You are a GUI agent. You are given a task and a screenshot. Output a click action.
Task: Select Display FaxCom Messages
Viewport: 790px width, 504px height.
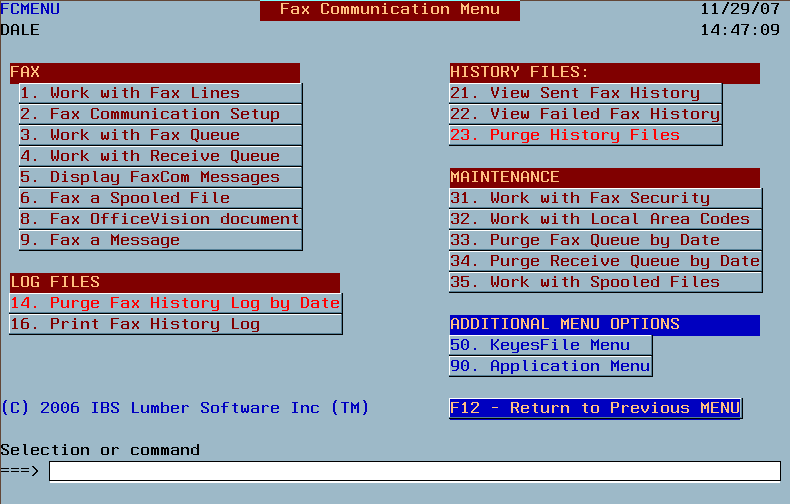coord(161,177)
